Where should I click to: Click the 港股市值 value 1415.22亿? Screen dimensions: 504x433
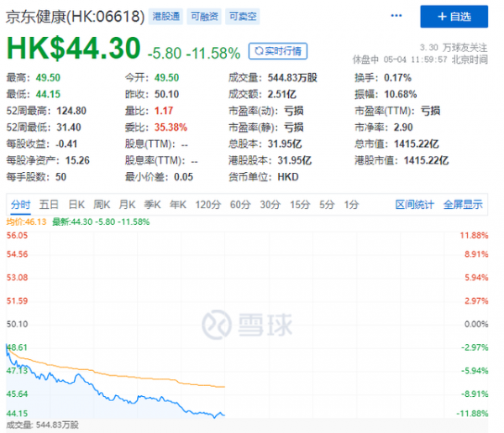(426, 160)
